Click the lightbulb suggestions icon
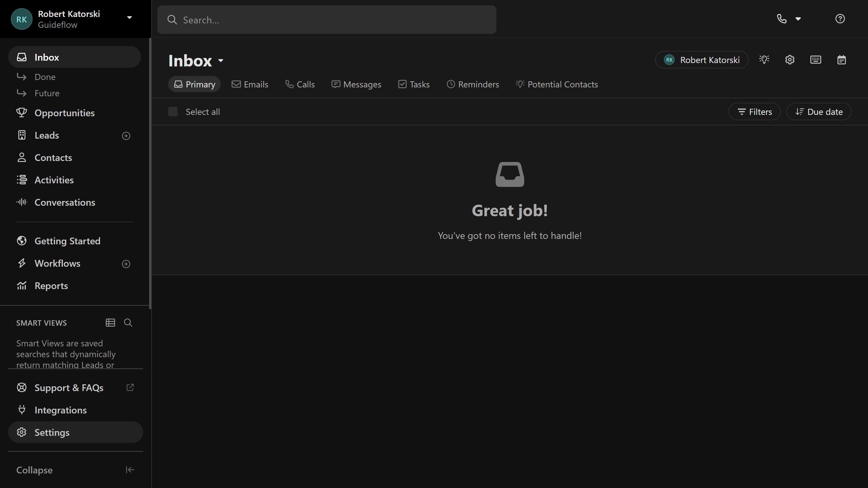The height and width of the screenshot is (488, 868). click(764, 60)
